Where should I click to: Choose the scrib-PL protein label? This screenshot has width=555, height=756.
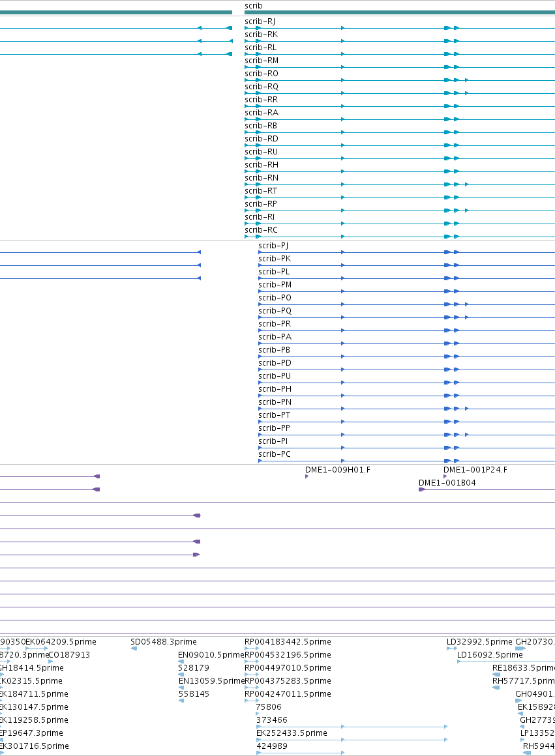[274, 272]
